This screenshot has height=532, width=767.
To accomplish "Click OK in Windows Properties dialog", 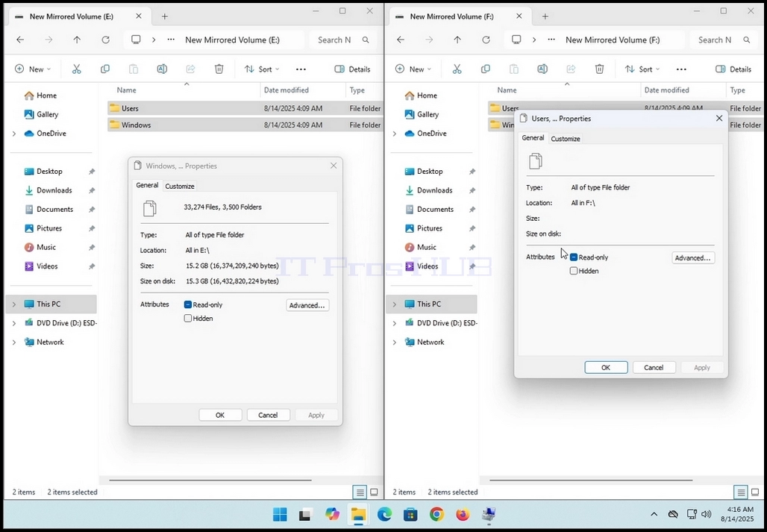I will 220,415.
